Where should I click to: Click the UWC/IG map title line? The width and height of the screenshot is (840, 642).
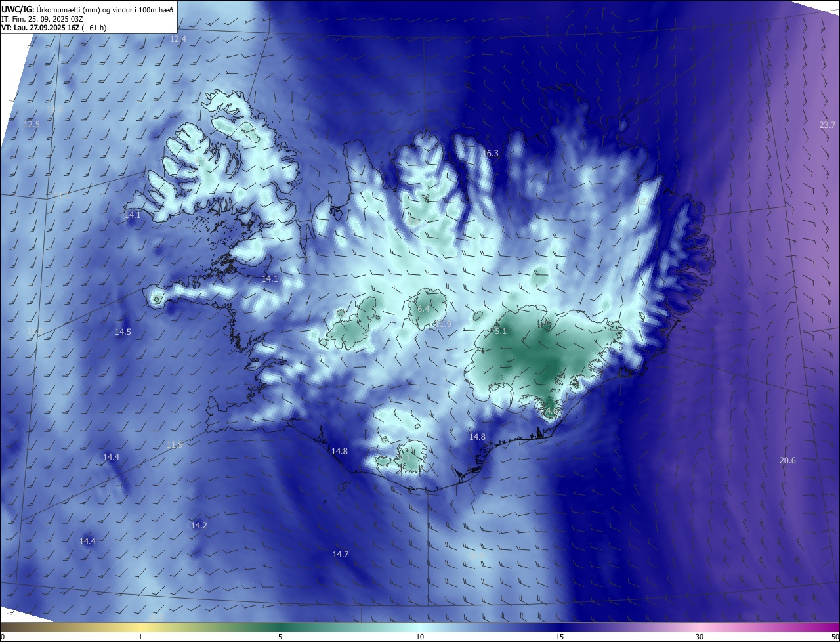point(87,9)
